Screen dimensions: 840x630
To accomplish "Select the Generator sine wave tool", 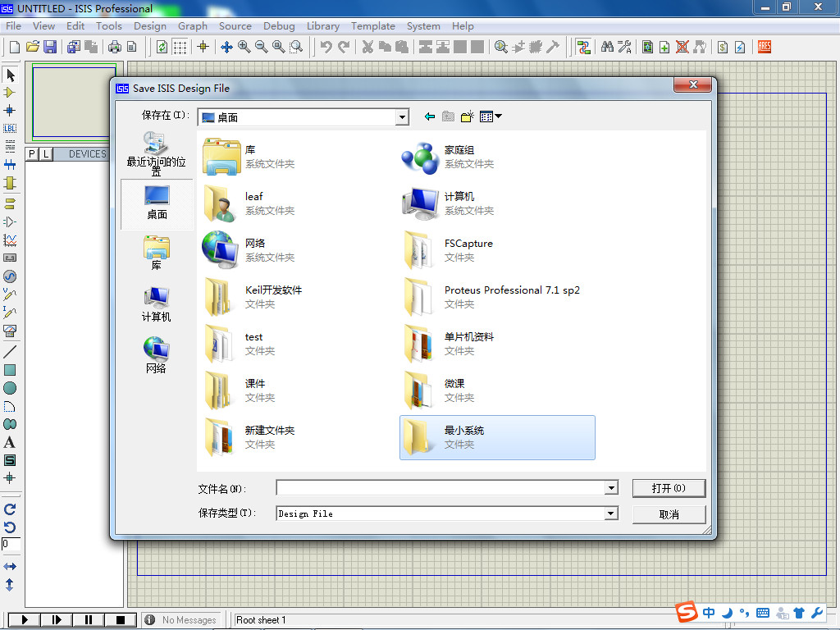I will pos(10,276).
